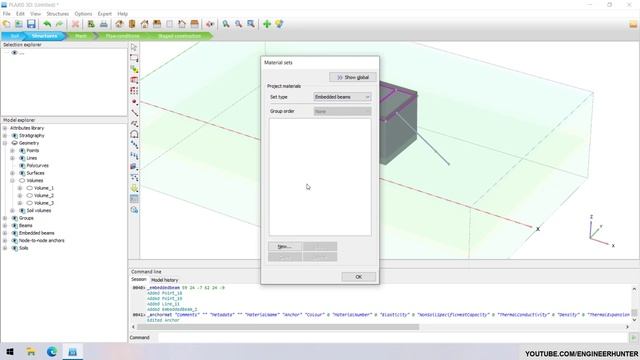The height and width of the screenshot is (360, 640).
Task: Click the New project toolbar icon
Action: pos(7,24)
